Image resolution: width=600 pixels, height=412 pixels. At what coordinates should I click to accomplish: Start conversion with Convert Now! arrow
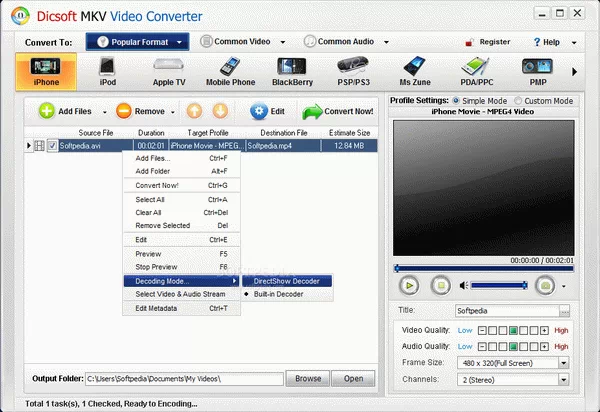[312, 112]
